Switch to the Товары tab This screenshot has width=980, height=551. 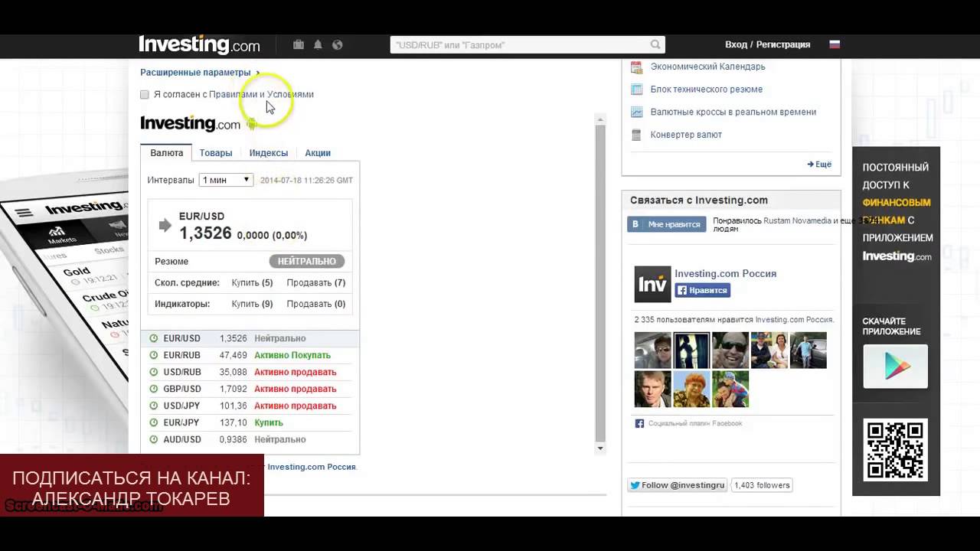pos(216,153)
